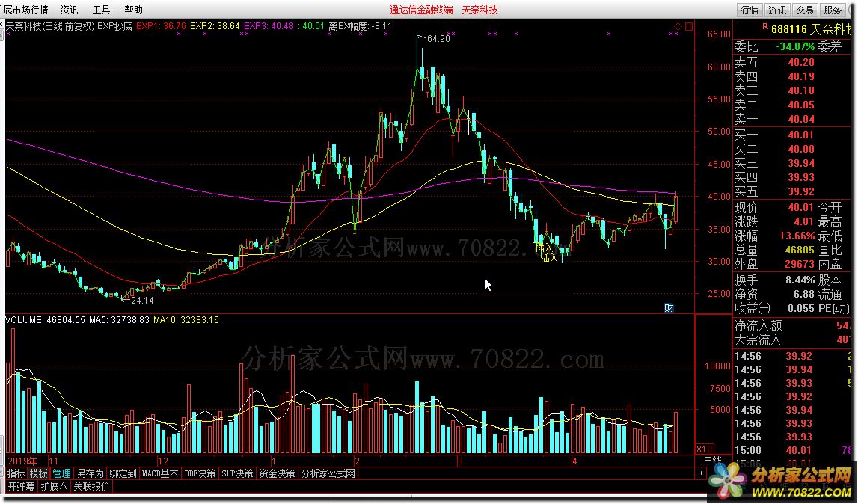Switch to MACD基本 template
This screenshot has height=504, width=858.
pos(160,473)
